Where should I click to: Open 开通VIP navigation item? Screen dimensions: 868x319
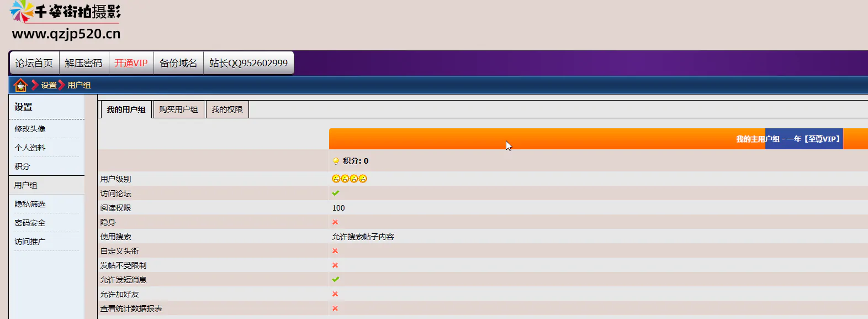pyautogui.click(x=131, y=63)
